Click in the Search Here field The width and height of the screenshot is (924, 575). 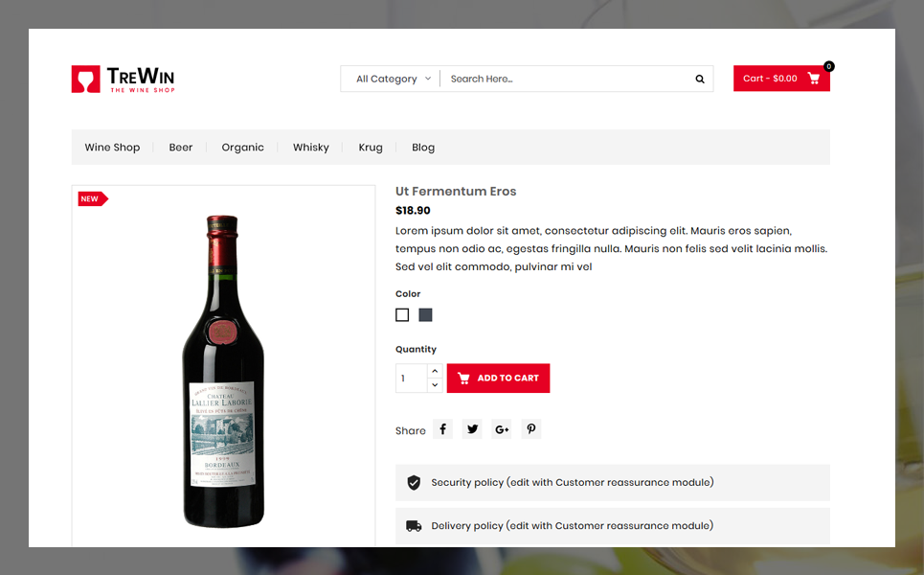point(566,79)
